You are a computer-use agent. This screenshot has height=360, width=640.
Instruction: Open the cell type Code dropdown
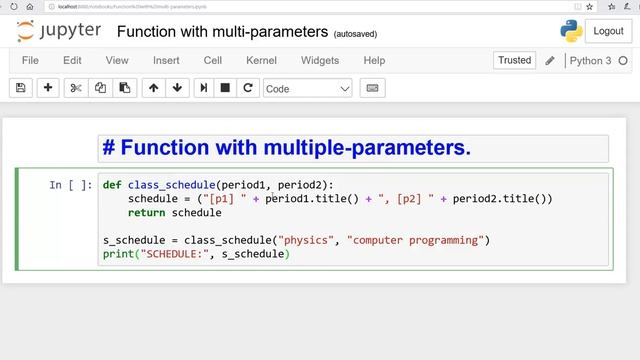[308, 88]
